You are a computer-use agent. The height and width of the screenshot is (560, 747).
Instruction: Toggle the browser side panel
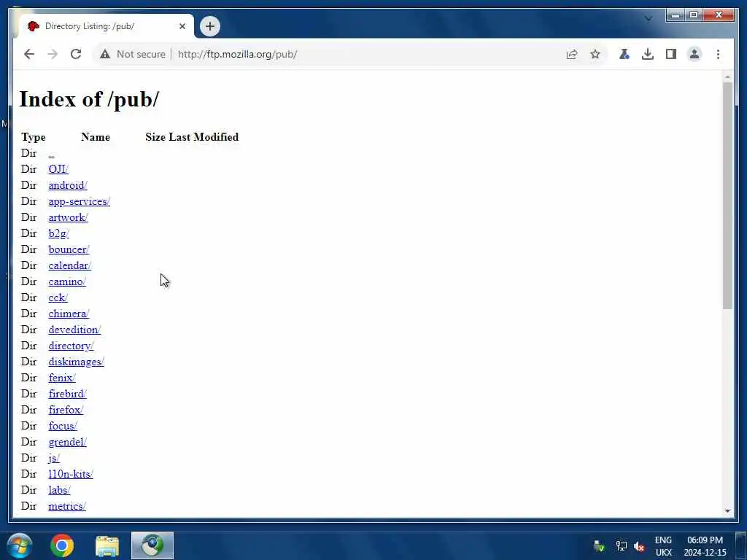(671, 54)
